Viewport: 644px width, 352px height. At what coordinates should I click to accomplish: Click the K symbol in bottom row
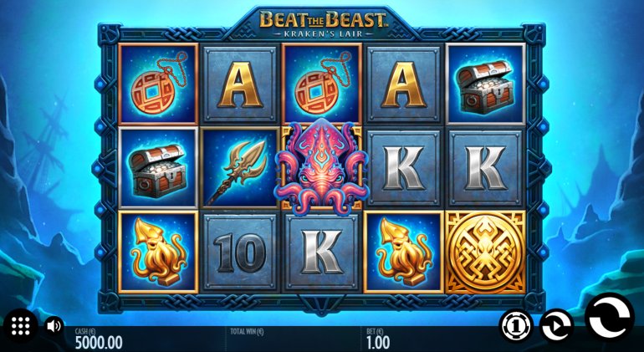click(x=322, y=253)
